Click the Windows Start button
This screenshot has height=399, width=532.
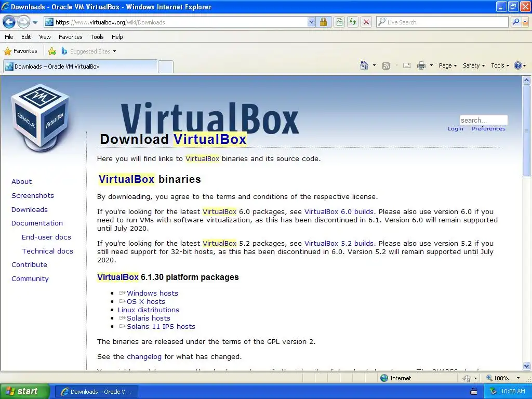click(x=24, y=392)
